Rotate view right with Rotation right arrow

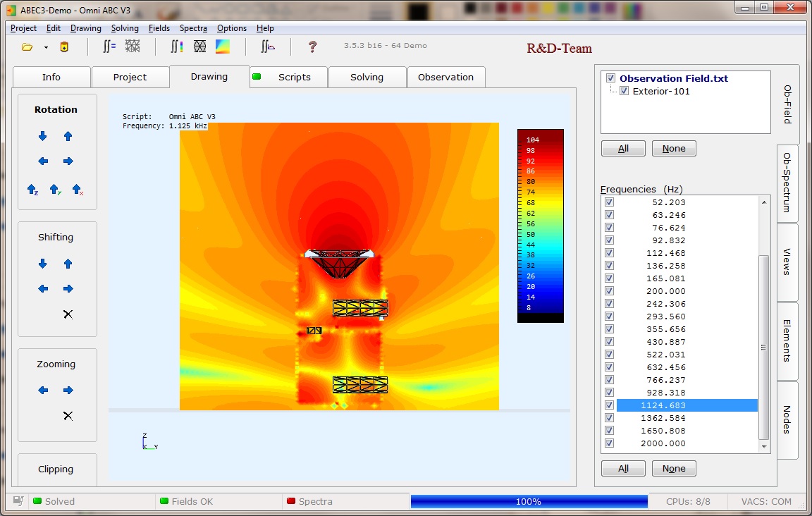(68, 161)
